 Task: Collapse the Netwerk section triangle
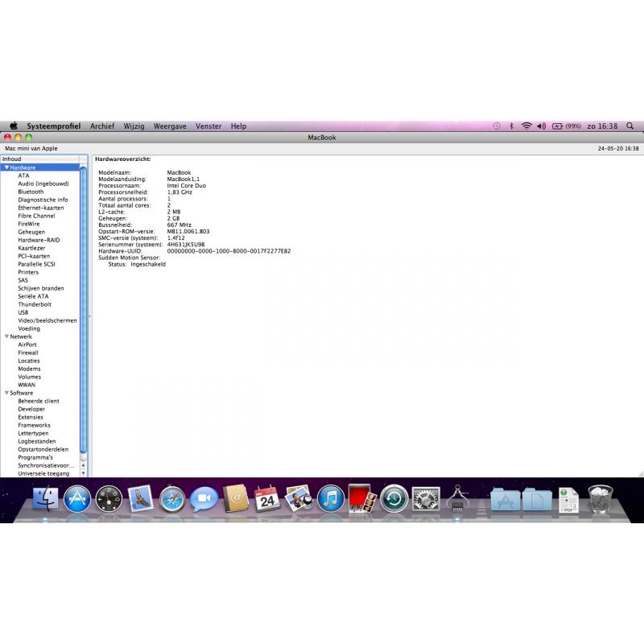click(x=6, y=336)
